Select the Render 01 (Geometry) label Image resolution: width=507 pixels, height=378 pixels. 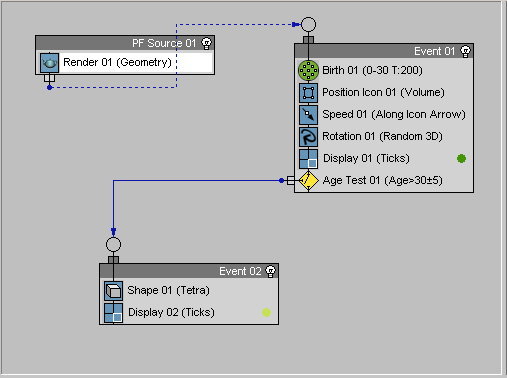(x=117, y=62)
